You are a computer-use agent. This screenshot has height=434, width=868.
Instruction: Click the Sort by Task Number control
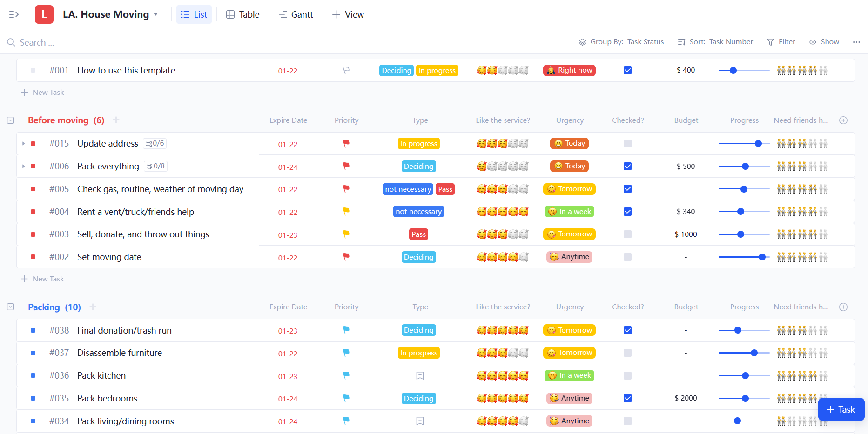pyautogui.click(x=715, y=42)
